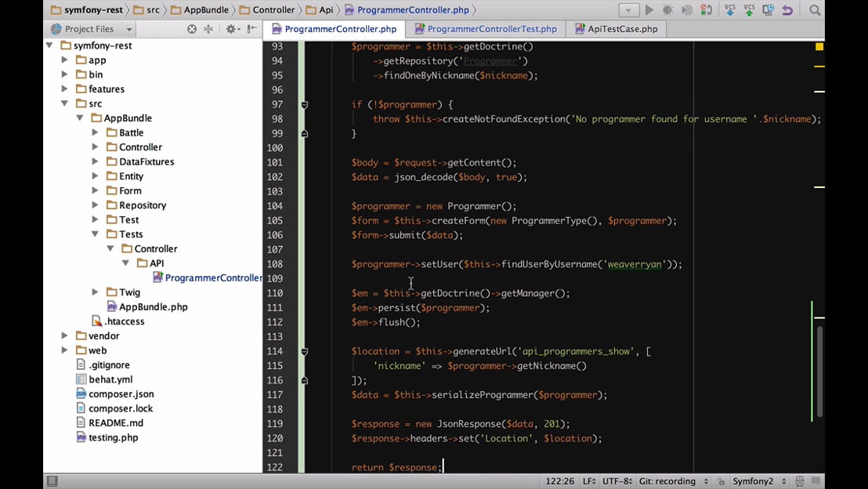This screenshot has width=868, height=489.
Task: Toggle code fold marker at line 116
Action: coord(304,380)
